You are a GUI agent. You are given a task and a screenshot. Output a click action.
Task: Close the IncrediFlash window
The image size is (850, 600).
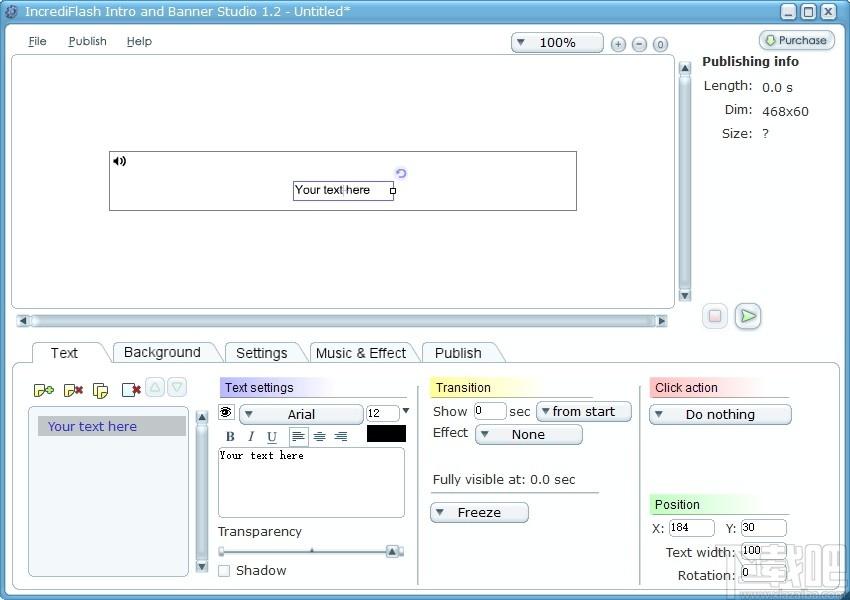click(x=828, y=11)
